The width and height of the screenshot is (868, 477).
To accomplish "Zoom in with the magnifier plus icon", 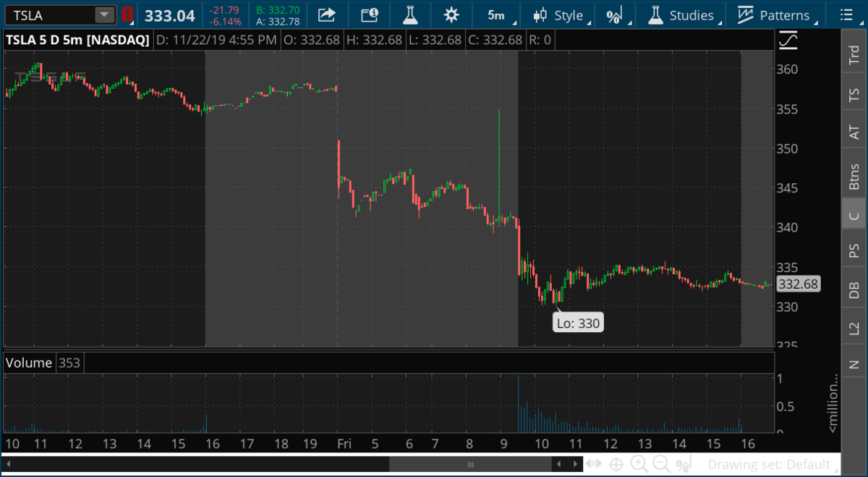I will point(639,464).
